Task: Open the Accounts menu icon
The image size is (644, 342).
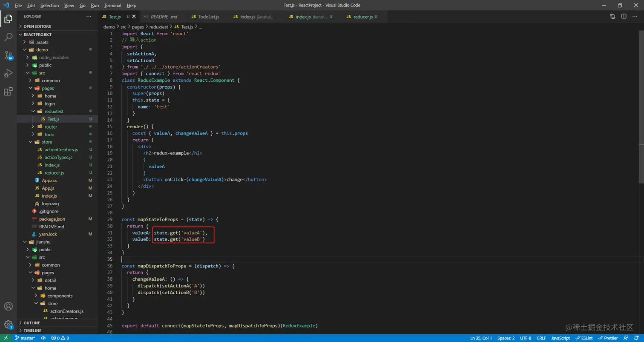Action: tap(8, 306)
